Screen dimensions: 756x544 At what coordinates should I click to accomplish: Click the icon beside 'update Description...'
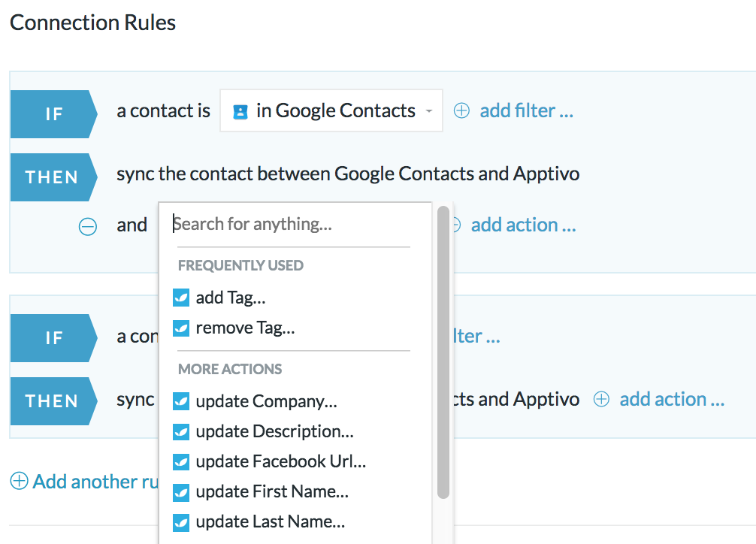click(181, 431)
